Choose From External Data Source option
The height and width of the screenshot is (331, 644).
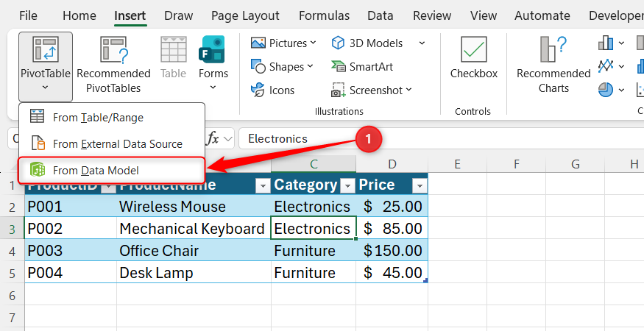pyautogui.click(x=112, y=143)
